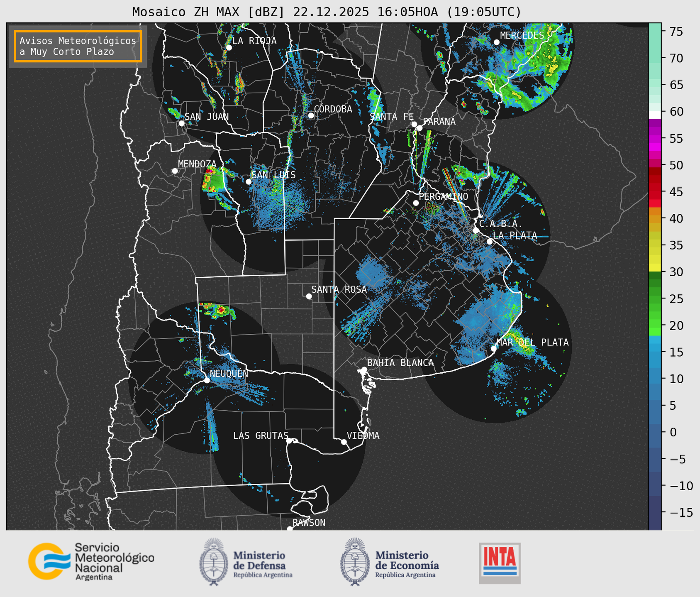700x597 pixels.
Task: Click the VIEDMA city marker dot
Action: pyautogui.click(x=344, y=442)
